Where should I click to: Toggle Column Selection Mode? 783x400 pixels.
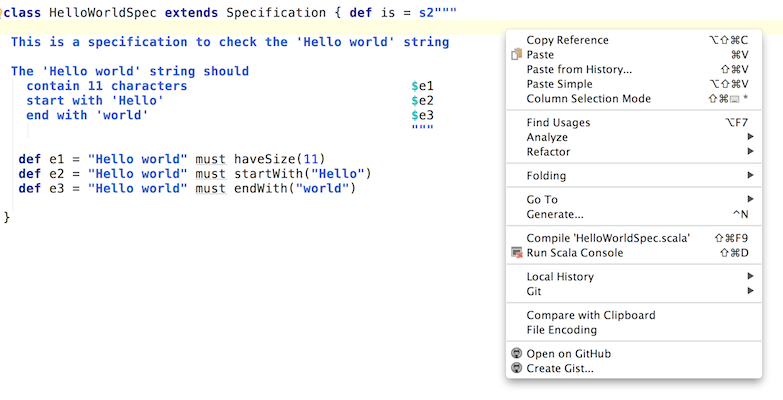coord(588,99)
